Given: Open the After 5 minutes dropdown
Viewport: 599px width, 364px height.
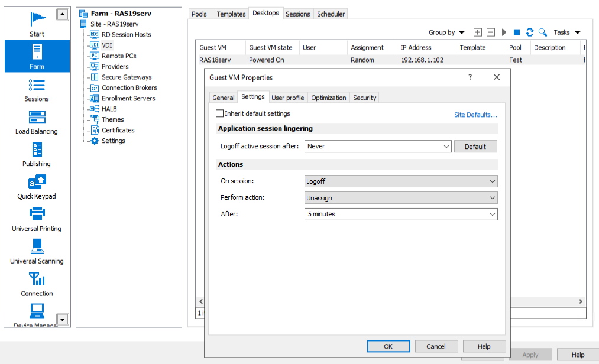Looking at the screenshot, I should pyautogui.click(x=401, y=214).
